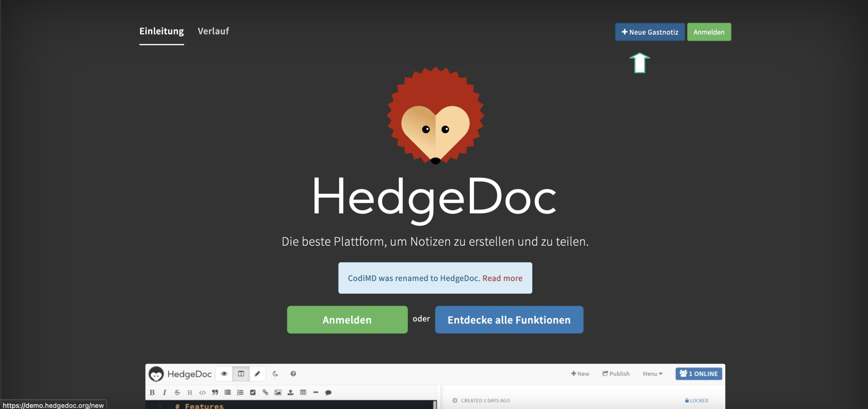Click the insert link chain icon

[265, 392]
